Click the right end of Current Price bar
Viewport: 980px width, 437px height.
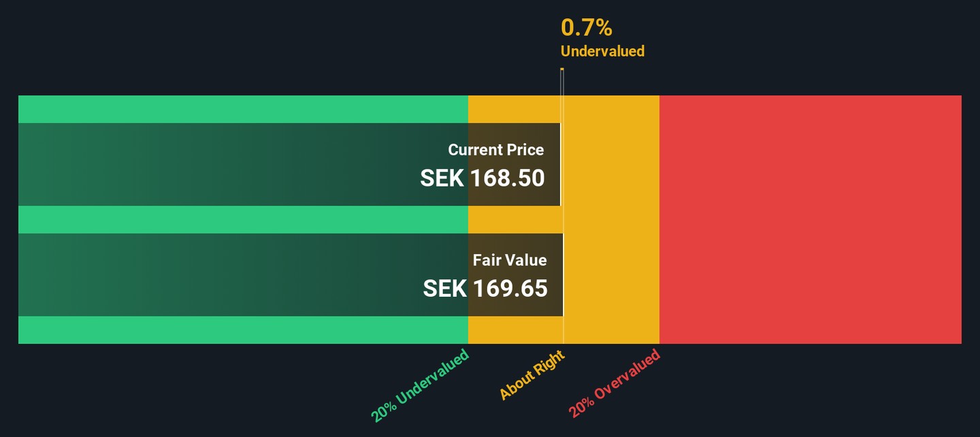coord(559,164)
